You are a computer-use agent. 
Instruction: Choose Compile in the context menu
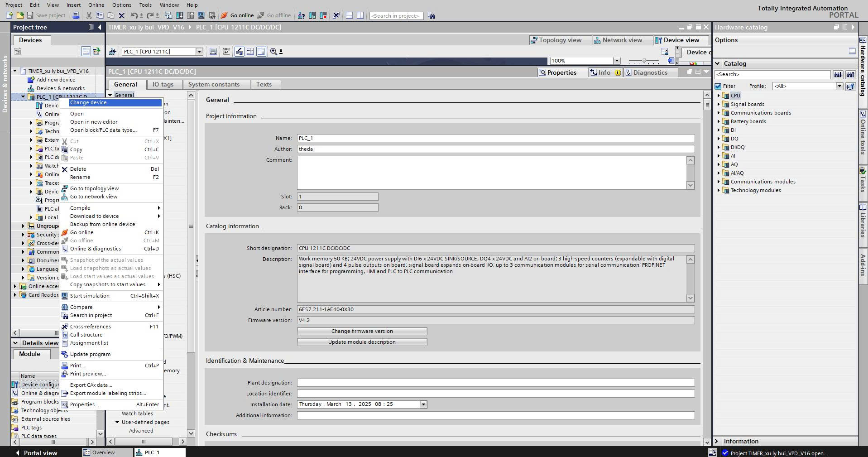[111, 208]
